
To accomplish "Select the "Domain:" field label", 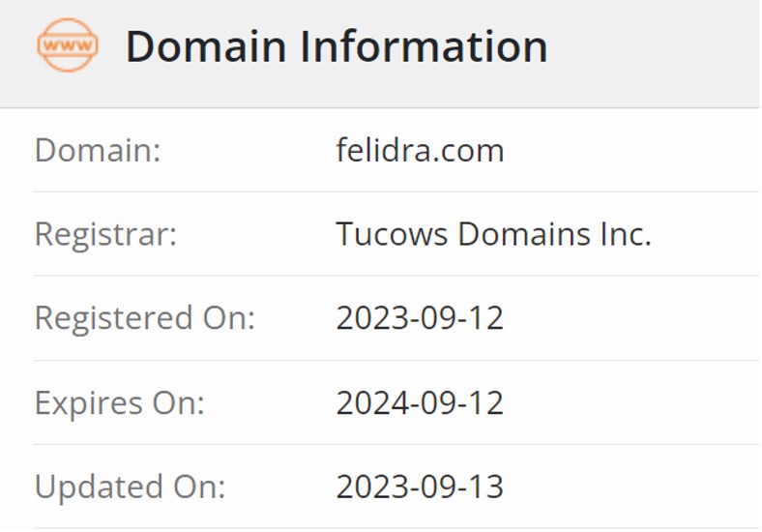I will click(97, 150).
